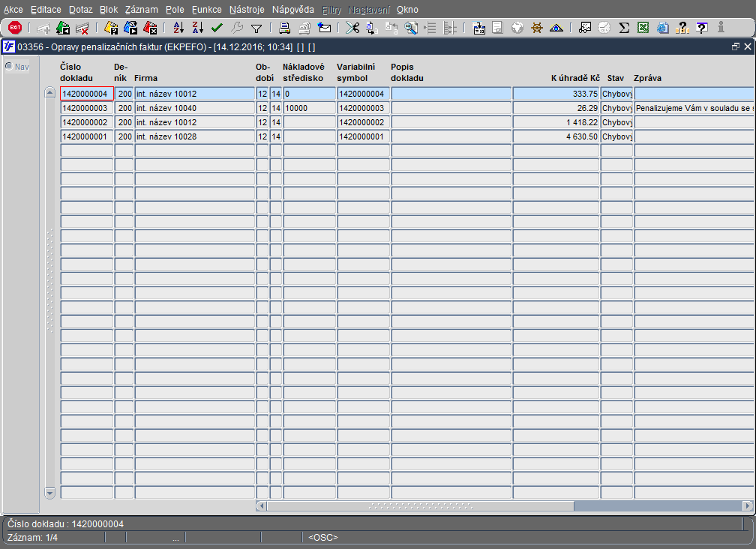Click the red cancel-query icon
This screenshot has height=549, width=756.
point(150,28)
